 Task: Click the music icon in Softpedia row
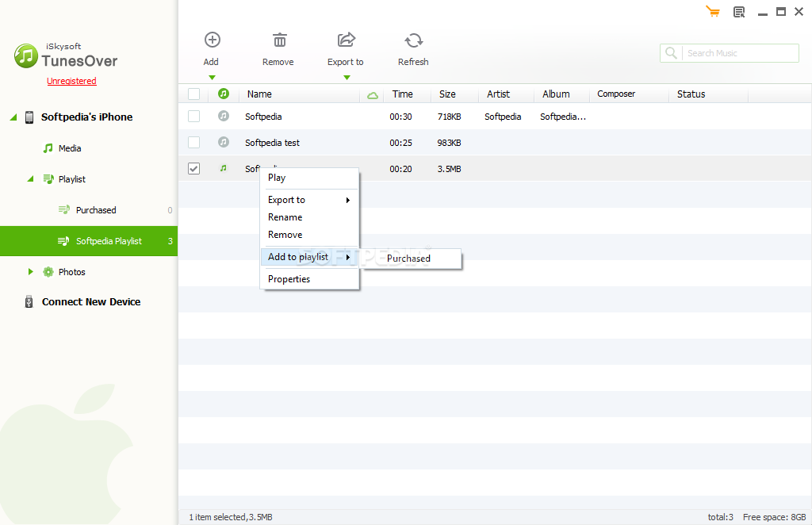tap(223, 116)
